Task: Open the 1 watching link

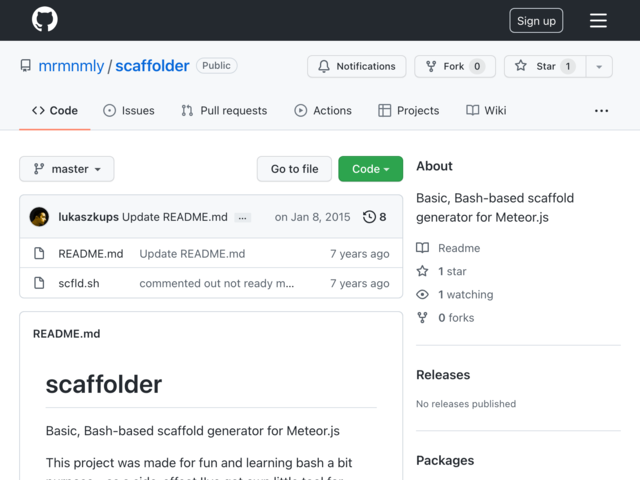Action: pyautogui.click(x=465, y=295)
